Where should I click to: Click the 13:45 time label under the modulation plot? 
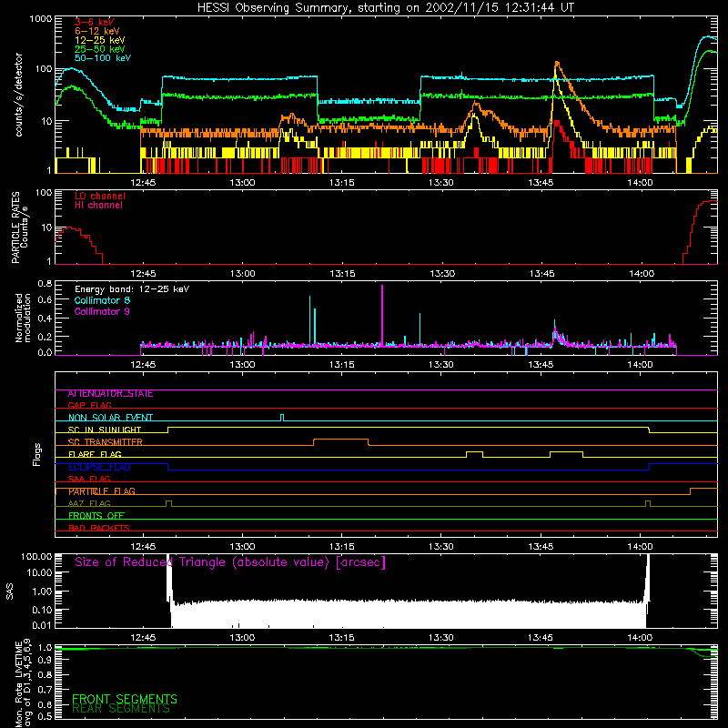(541, 365)
